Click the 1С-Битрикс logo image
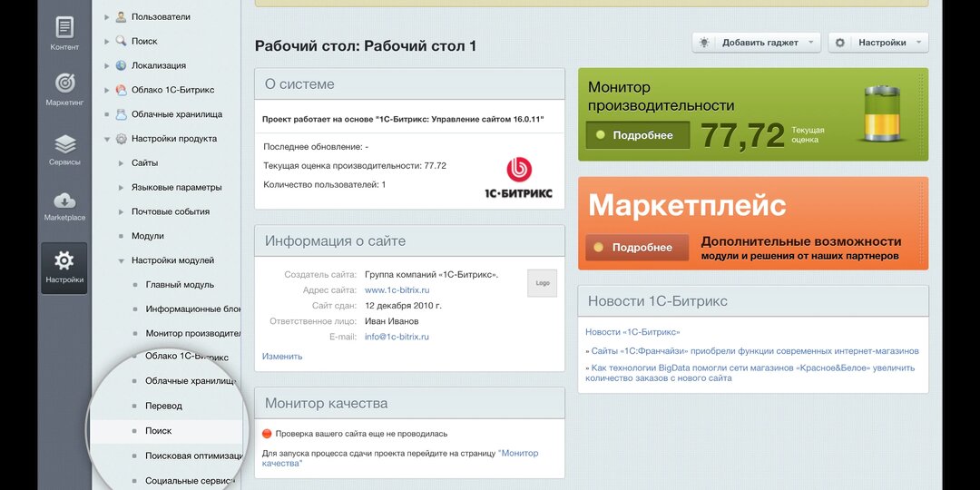 pos(519,178)
